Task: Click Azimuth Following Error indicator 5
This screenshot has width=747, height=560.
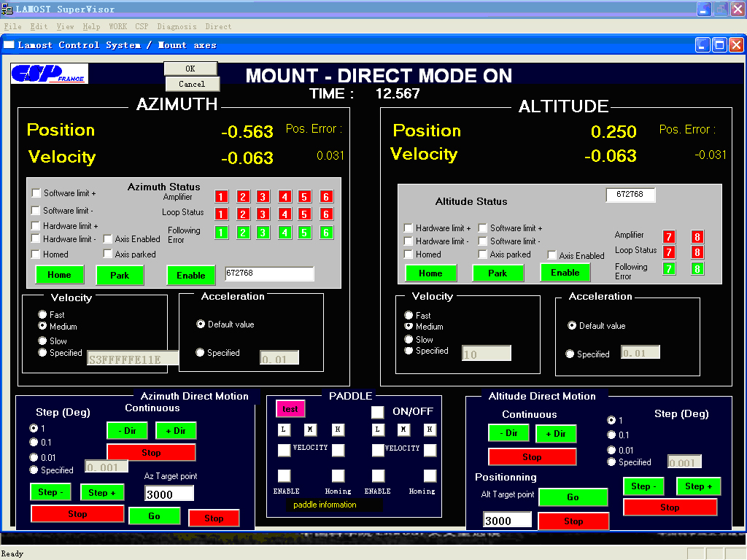Action: click(304, 233)
